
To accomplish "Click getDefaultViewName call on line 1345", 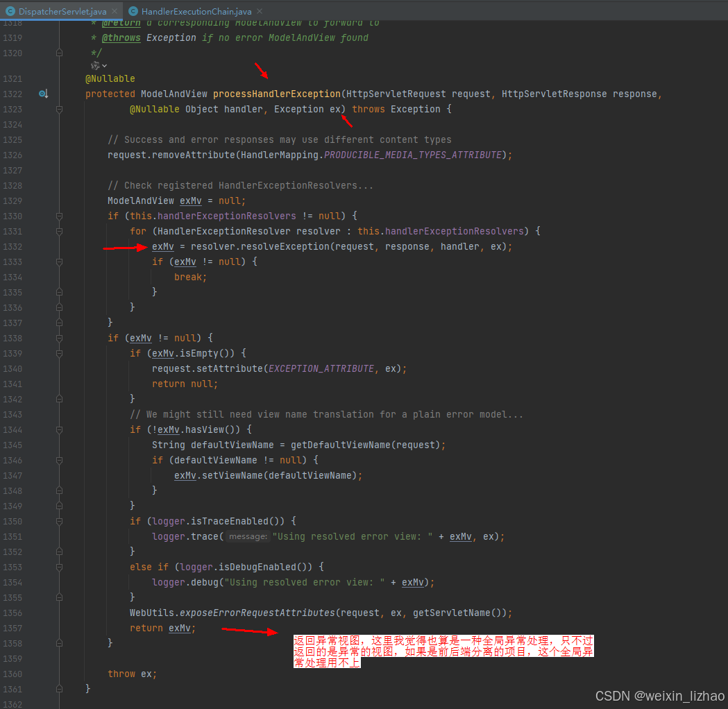I will [x=341, y=445].
